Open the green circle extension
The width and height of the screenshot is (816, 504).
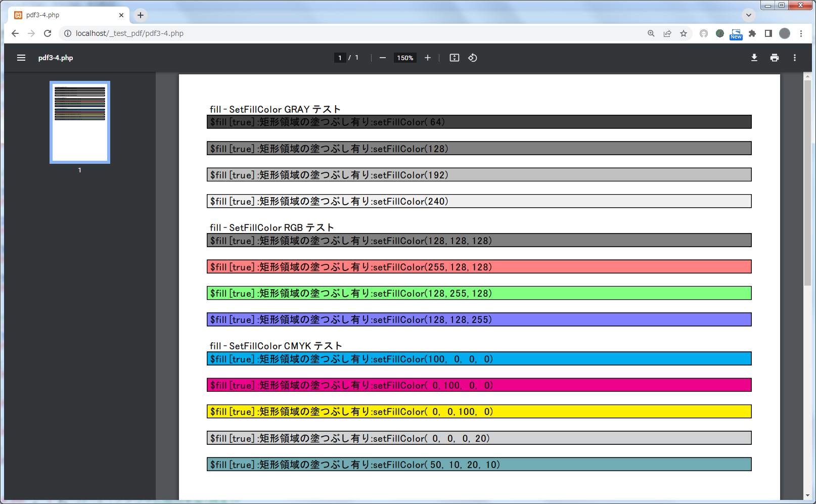click(720, 33)
